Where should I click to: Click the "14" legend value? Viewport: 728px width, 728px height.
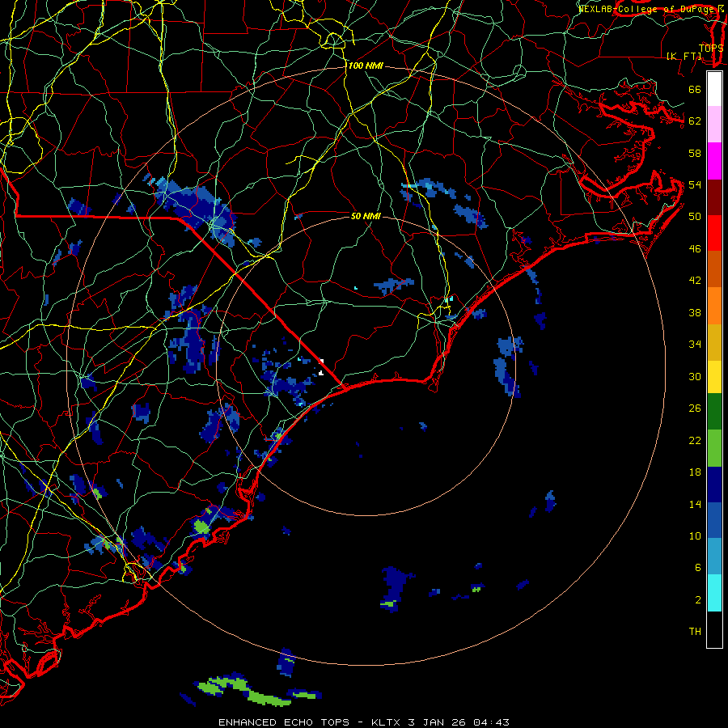coord(695,504)
